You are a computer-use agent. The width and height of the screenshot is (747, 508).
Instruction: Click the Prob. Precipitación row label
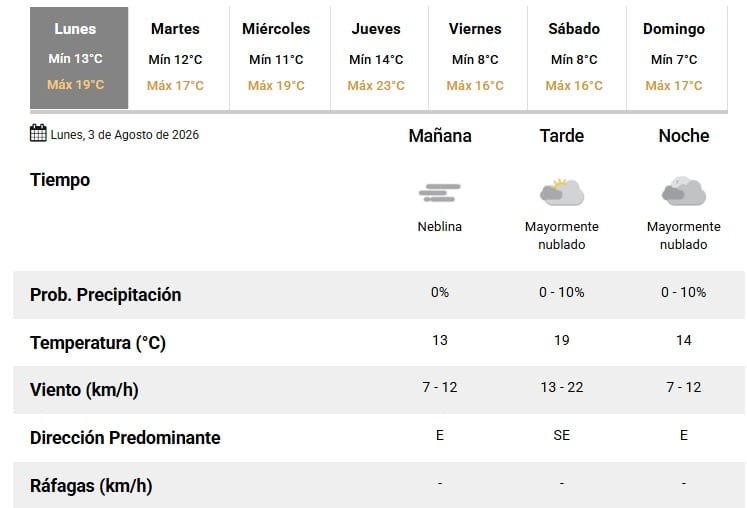pos(105,295)
